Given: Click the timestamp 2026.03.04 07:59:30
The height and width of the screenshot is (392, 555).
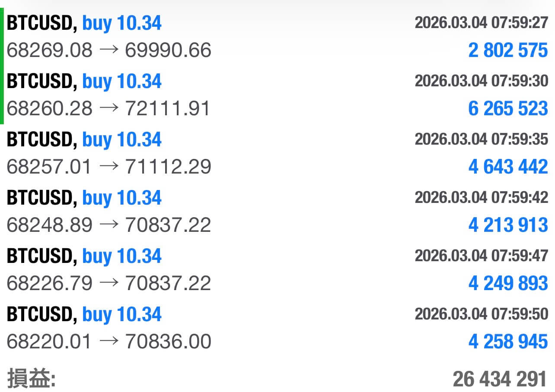Looking at the screenshot, I should click(x=481, y=81).
